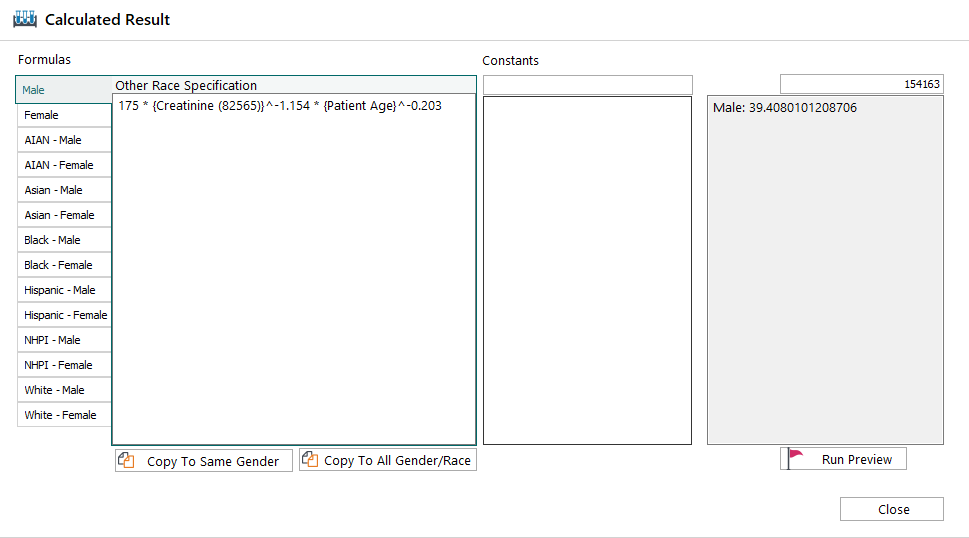Open the AIAN - Male formula tab
The width and height of the screenshot is (969, 538).
tap(64, 140)
